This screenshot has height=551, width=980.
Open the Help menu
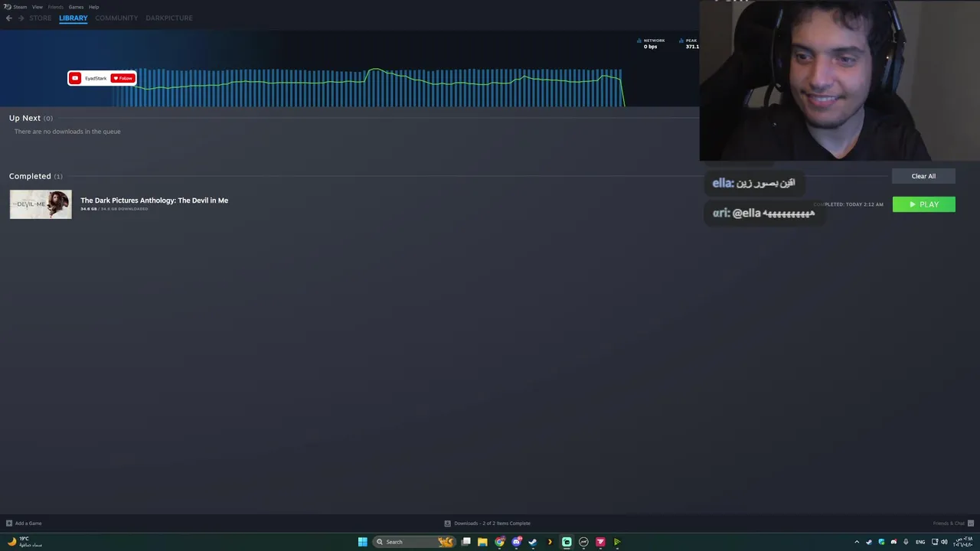[x=94, y=7]
